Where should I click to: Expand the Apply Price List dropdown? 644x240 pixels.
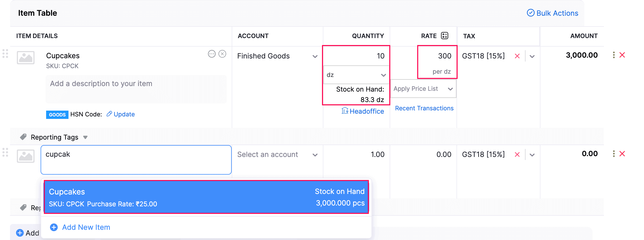(450, 89)
